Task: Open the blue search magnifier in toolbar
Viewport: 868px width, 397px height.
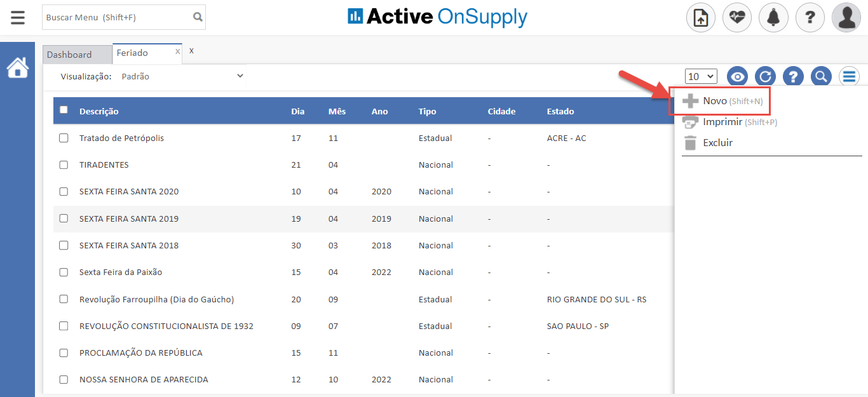Action: click(x=822, y=77)
